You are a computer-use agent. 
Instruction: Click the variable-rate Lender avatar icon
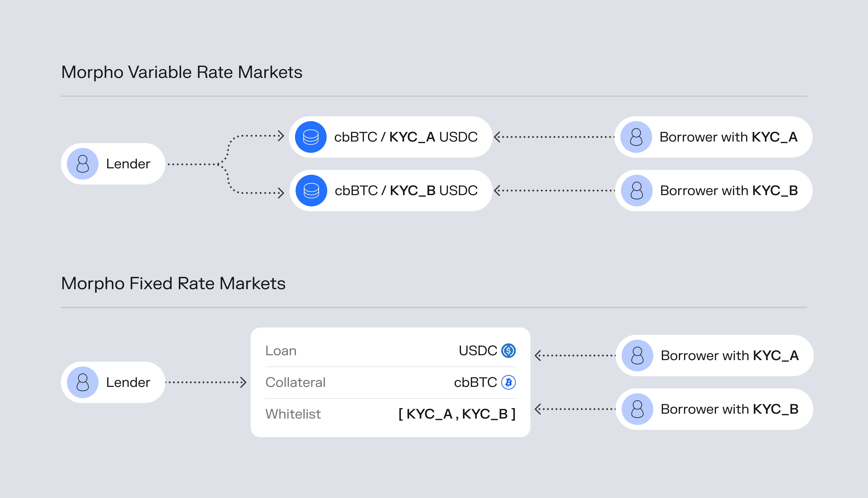pos(83,164)
